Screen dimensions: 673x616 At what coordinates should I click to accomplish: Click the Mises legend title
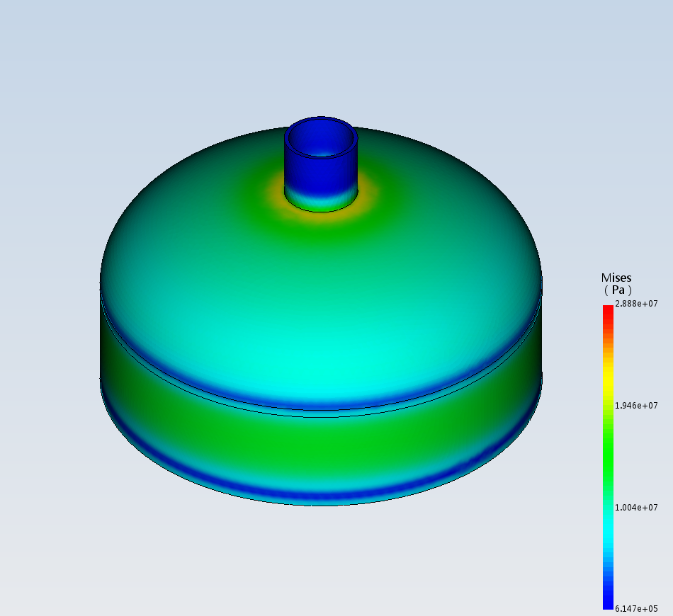pos(616,278)
